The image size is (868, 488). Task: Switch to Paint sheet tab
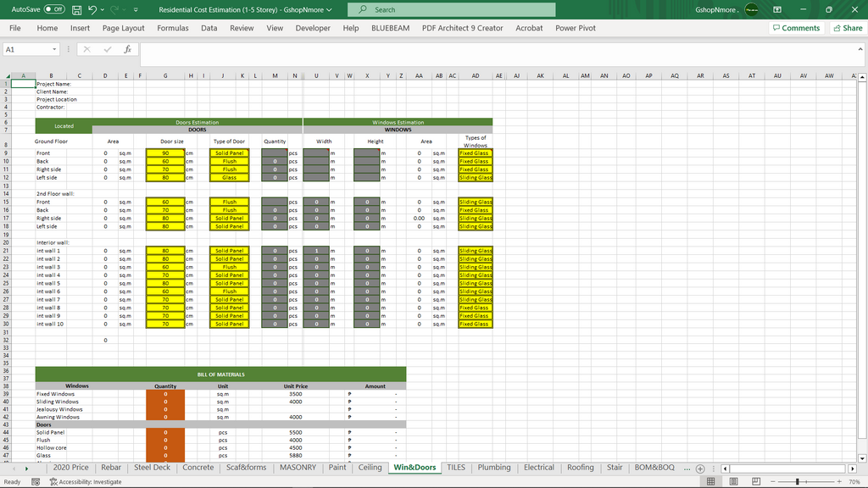click(337, 468)
